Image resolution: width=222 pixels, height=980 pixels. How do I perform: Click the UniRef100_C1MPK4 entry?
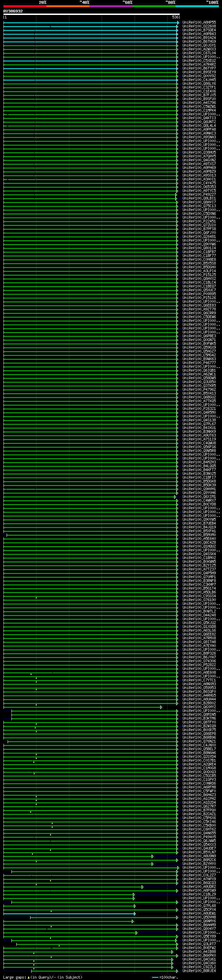pos(199,110)
